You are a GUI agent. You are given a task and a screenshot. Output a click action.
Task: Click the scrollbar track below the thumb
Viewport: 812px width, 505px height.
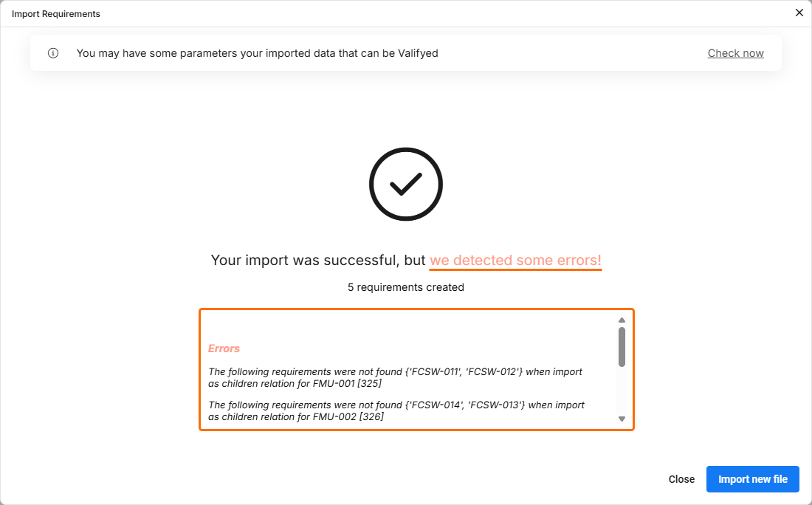pos(622,391)
